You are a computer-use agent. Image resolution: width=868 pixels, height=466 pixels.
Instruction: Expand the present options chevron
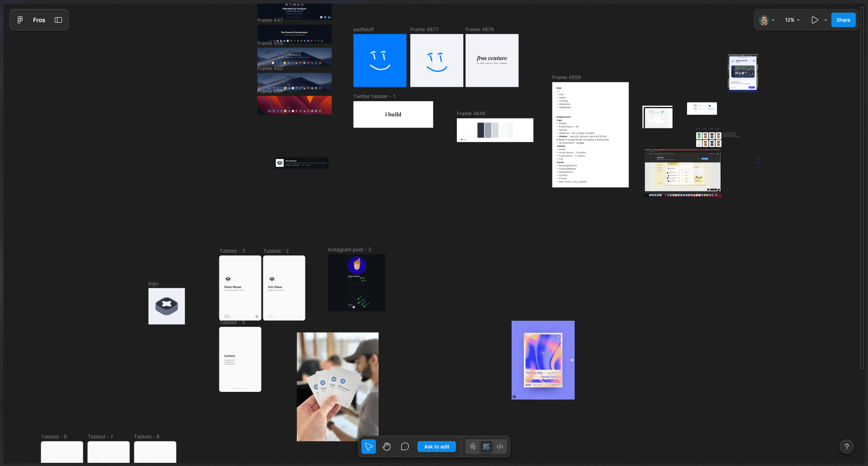825,20
